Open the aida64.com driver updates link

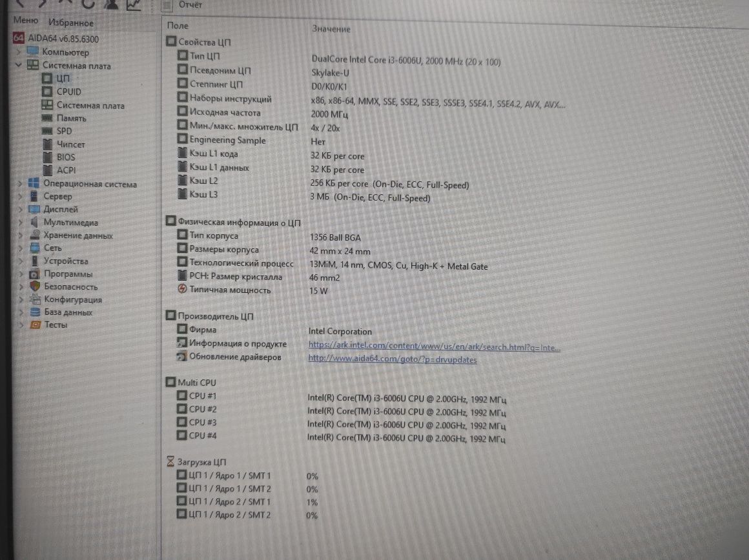tap(392, 359)
